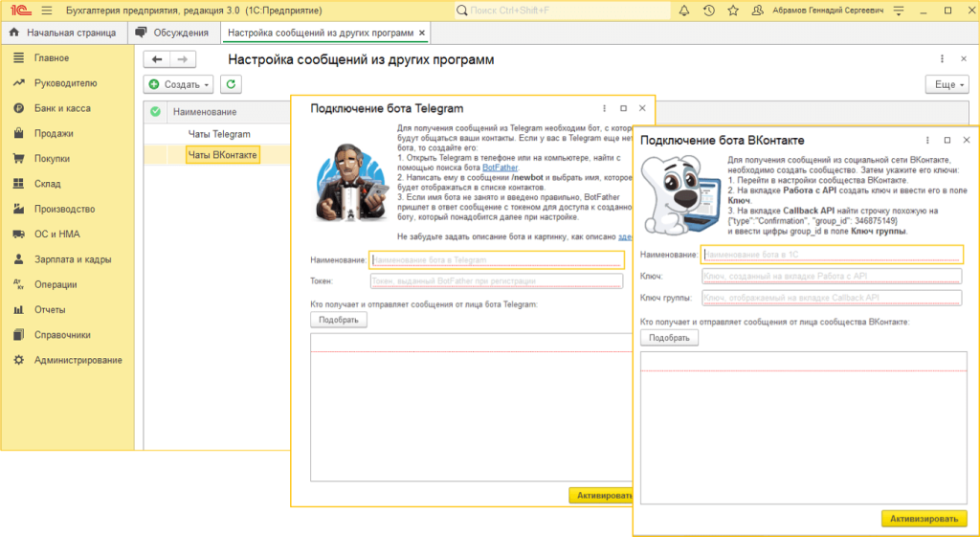Click the Банк и касса icon

19,108
